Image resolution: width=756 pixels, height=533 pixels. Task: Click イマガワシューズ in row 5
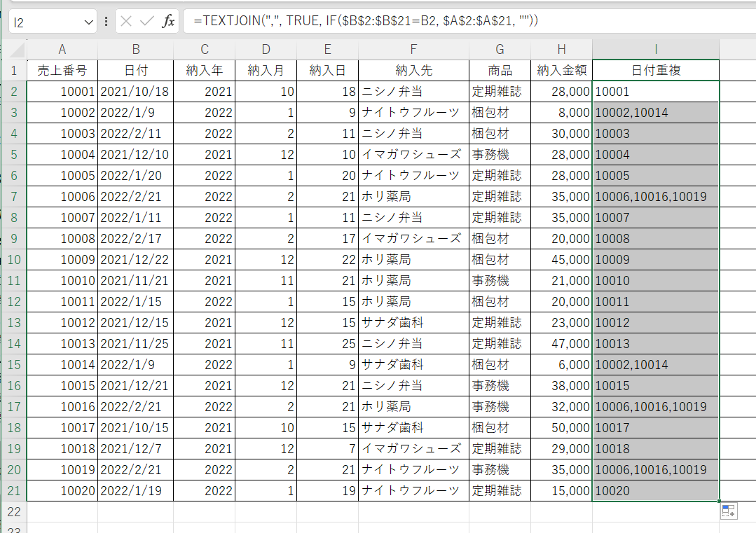413,155
